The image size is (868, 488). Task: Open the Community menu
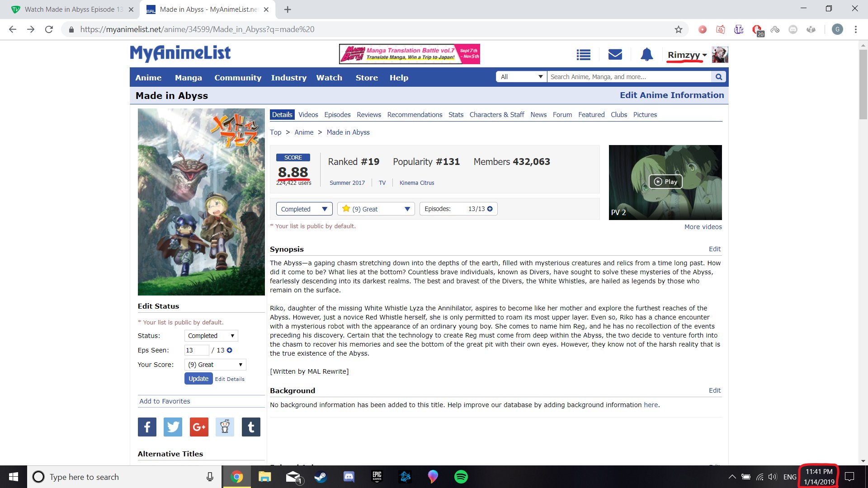pos(237,78)
